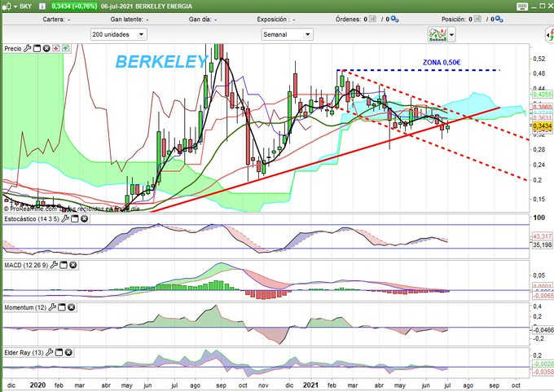
Task: Click the -0,0466 momentum value label
Action: click(542, 330)
